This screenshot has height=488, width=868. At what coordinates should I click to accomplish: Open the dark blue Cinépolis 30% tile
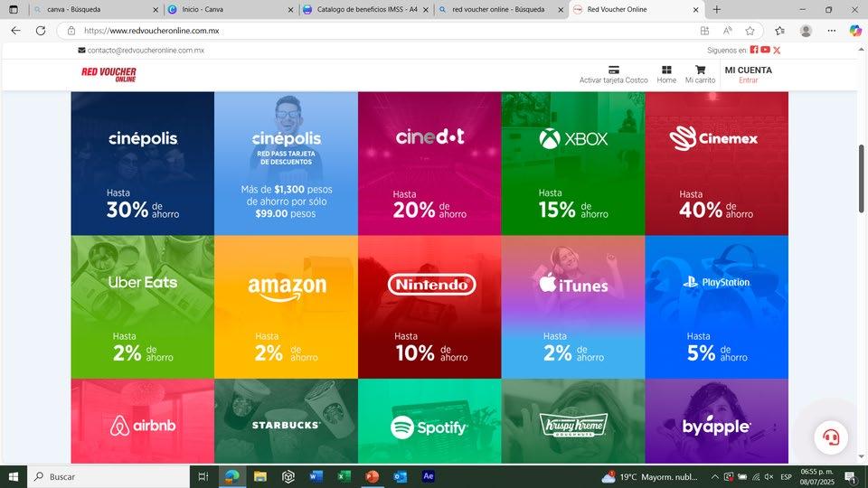point(142,164)
